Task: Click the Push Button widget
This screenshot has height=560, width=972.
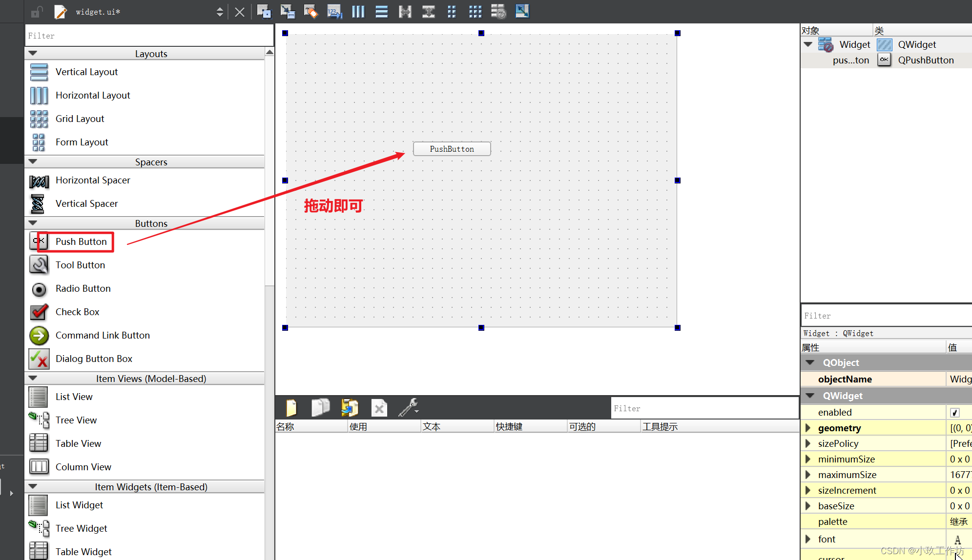Action: [x=80, y=240]
